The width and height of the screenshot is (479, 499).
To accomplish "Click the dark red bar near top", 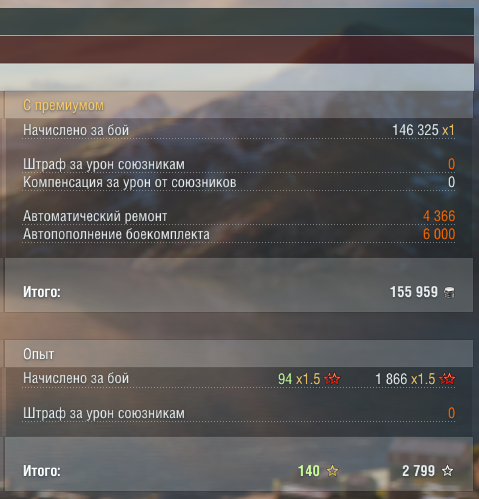I will 237,50.
